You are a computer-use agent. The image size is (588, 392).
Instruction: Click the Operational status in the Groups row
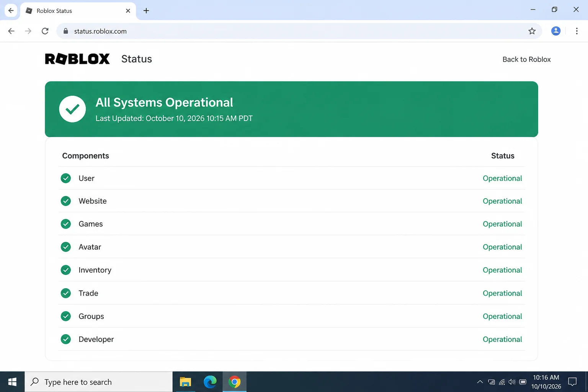(502, 316)
